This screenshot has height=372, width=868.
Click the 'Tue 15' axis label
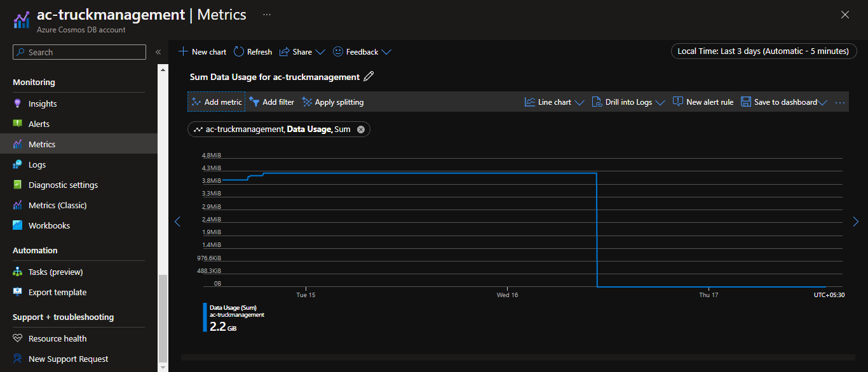tap(306, 295)
